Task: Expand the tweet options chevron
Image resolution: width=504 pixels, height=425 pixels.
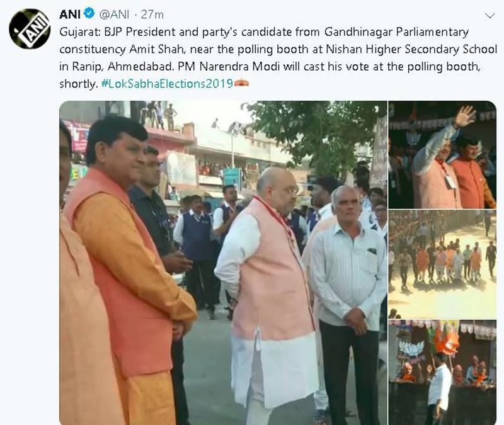Action: [x=490, y=15]
